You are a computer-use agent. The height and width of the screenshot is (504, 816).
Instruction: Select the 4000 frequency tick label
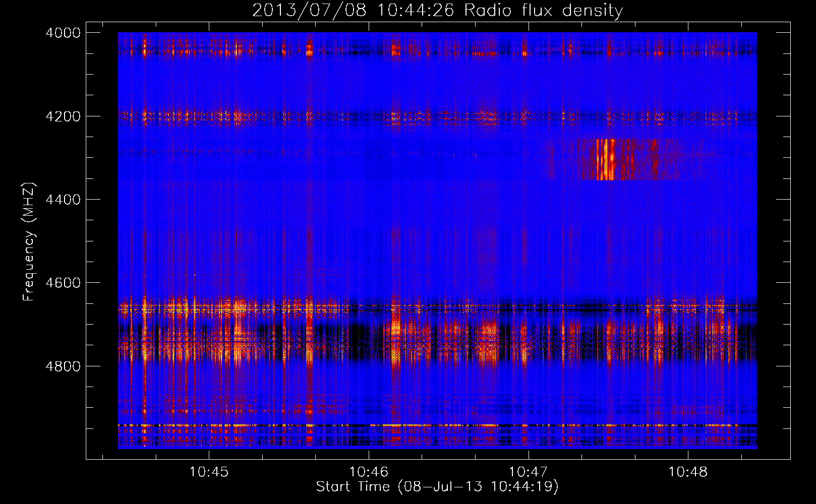(x=63, y=33)
